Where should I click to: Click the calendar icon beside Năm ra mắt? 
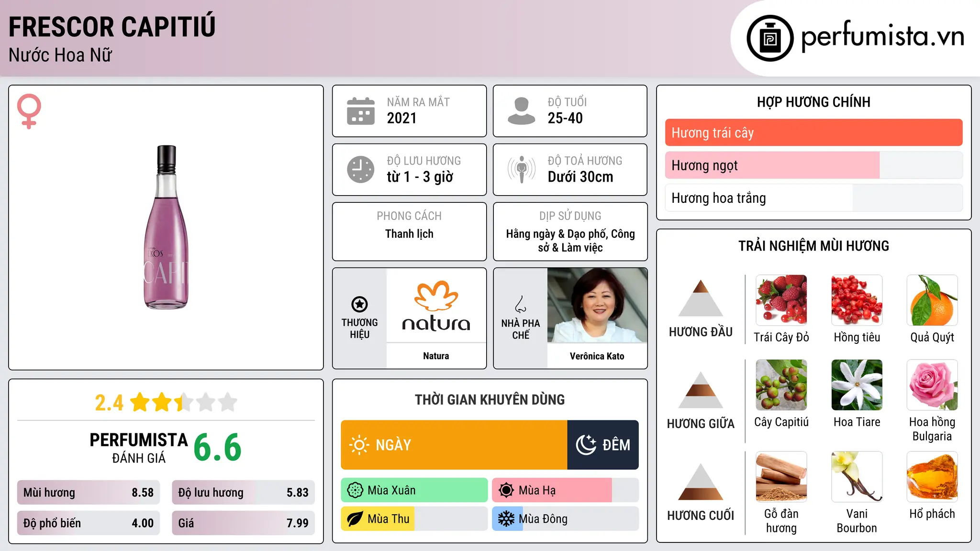tap(361, 111)
